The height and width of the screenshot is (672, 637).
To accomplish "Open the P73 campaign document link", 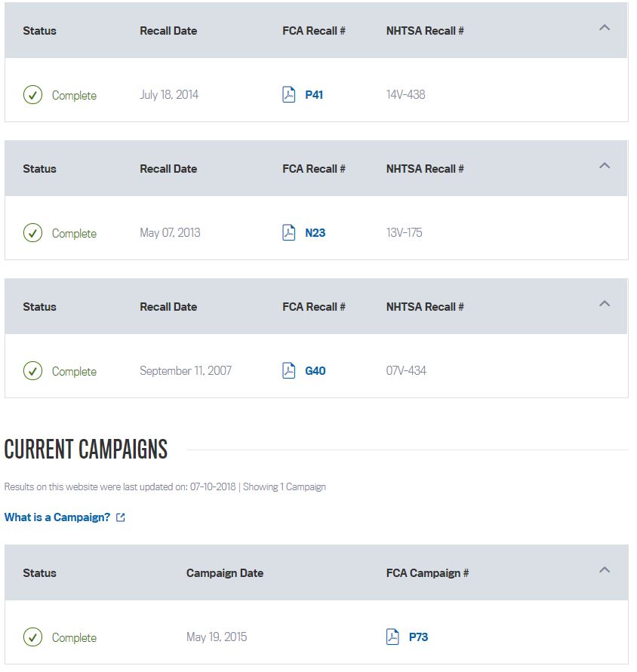I will (x=419, y=637).
